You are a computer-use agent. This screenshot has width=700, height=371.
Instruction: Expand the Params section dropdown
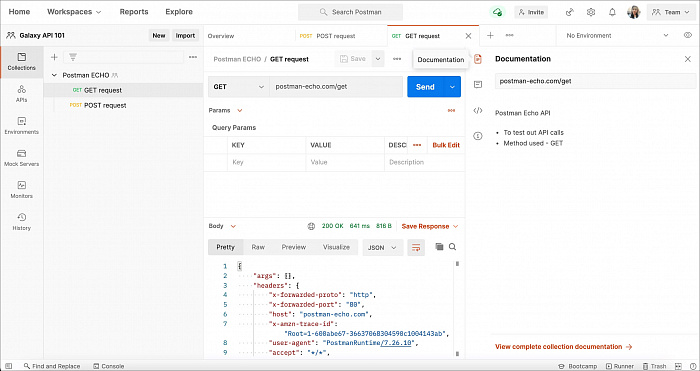pyautogui.click(x=225, y=110)
